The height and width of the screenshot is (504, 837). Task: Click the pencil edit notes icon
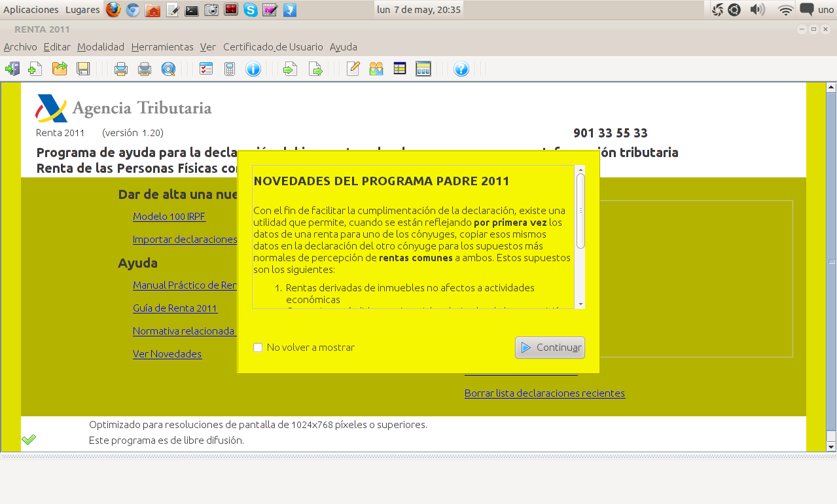click(x=353, y=69)
